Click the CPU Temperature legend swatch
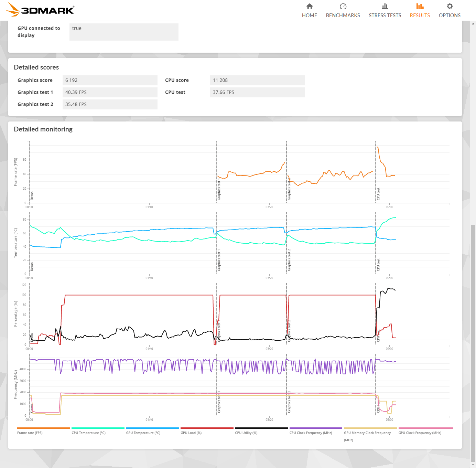 click(98, 428)
